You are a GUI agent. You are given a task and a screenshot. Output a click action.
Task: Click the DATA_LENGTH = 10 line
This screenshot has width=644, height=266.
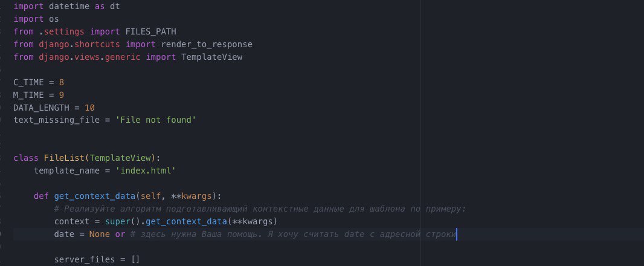[x=54, y=108]
